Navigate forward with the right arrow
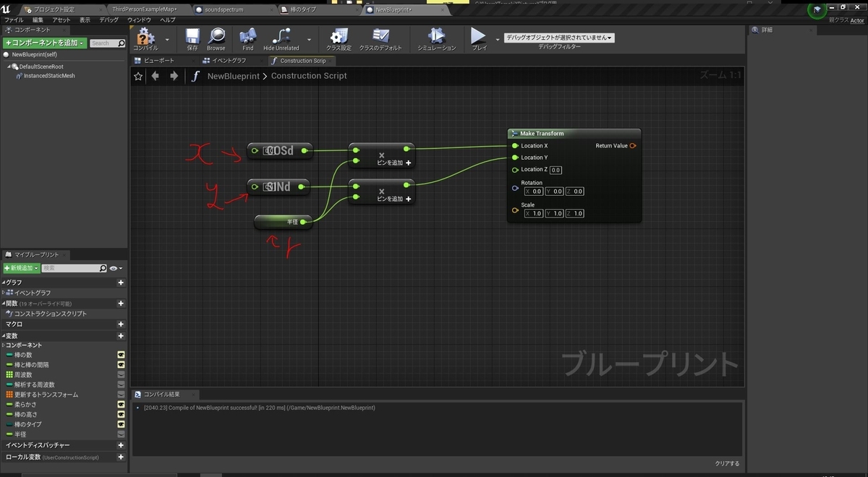Screen dimensions: 868x477 pos(174,76)
